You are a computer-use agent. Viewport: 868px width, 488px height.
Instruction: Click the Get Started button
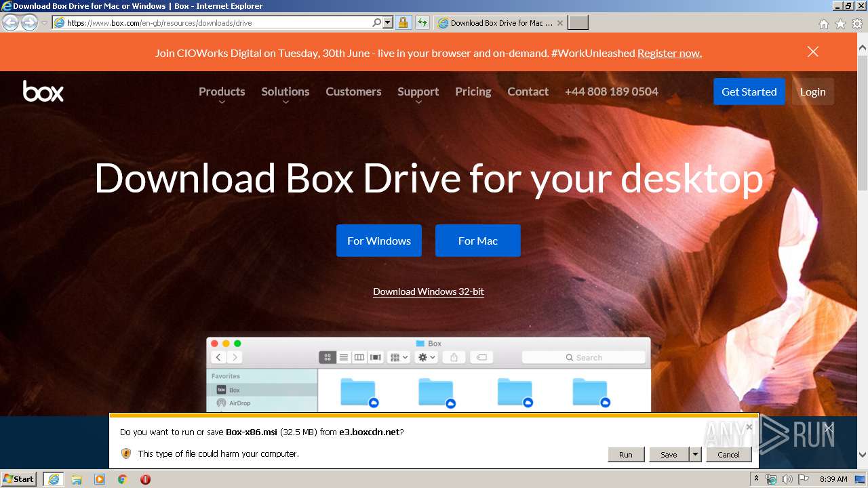pyautogui.click(x=749, y=91)
